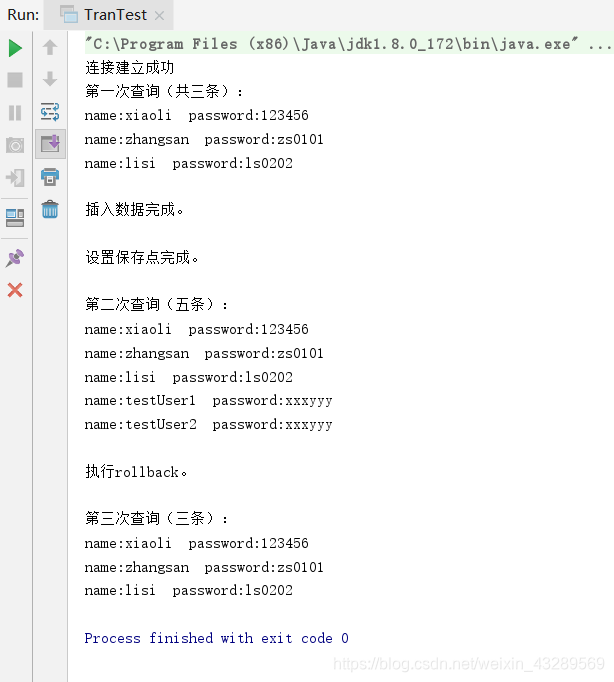Rerun TranTest with the green play icon
This screenshot has height=682, width=614.
coord(15,48)
